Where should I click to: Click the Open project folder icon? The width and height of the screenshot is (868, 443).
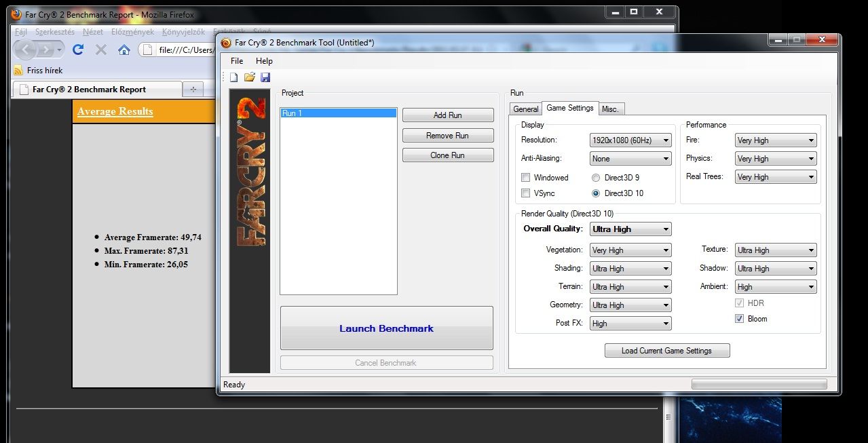pos(250,77)
